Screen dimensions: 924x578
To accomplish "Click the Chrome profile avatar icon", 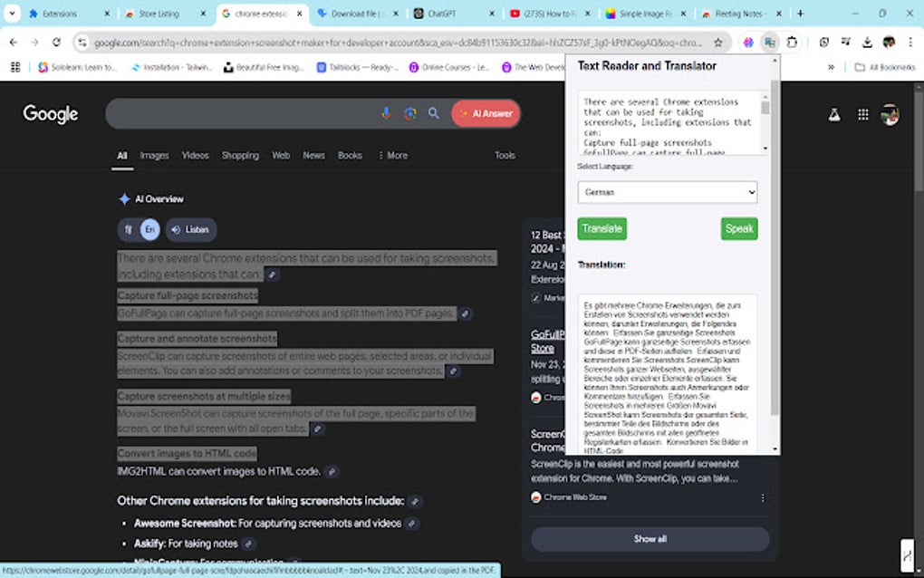I will [890, 42].
